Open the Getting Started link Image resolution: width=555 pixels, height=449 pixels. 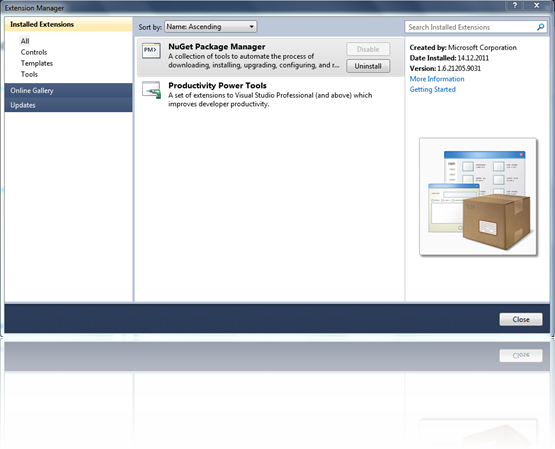pos(433,89)
